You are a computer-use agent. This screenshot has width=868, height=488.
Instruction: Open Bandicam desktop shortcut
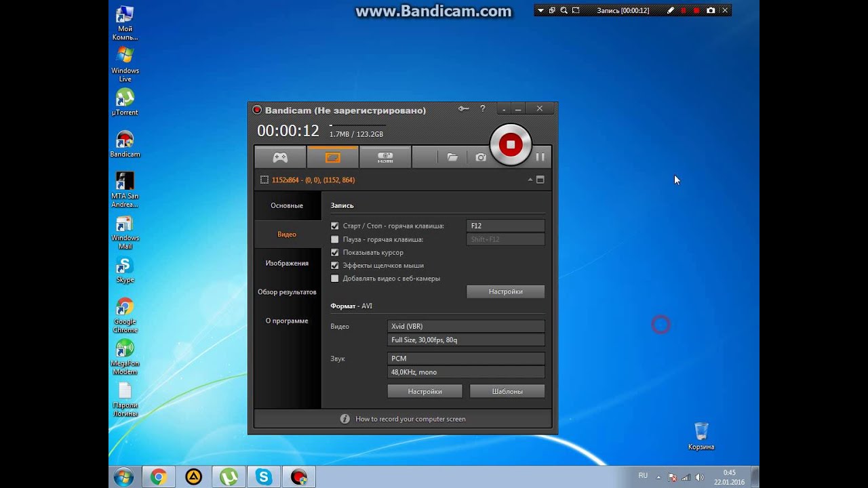click(125, 144)
